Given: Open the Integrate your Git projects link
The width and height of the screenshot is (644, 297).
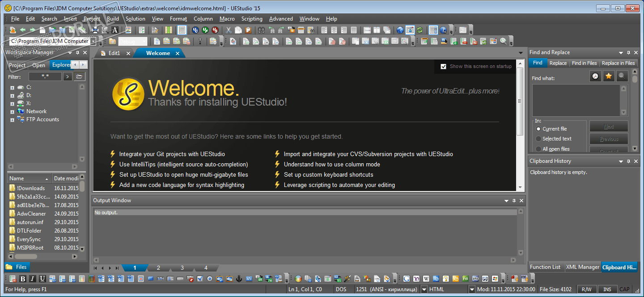Looking at the screenshot, I should point(172,154).
